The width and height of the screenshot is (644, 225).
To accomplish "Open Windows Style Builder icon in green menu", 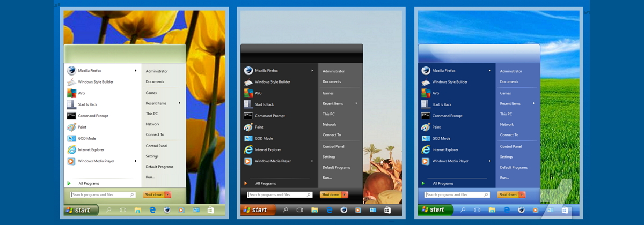I will [x=71, y=82].
